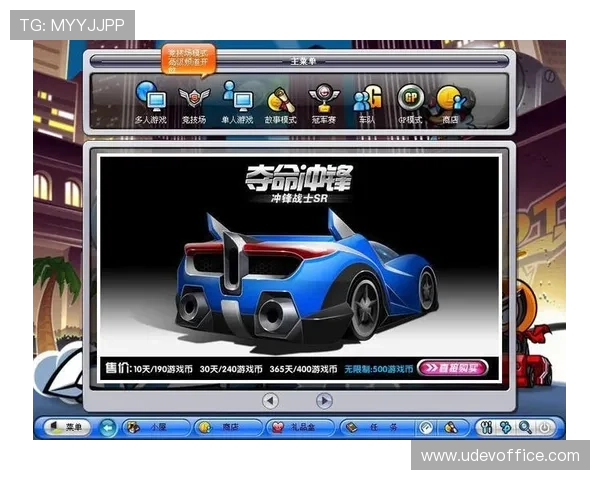
Task: Click the blue back arrow in bottom bar
Action: point(108,427)
